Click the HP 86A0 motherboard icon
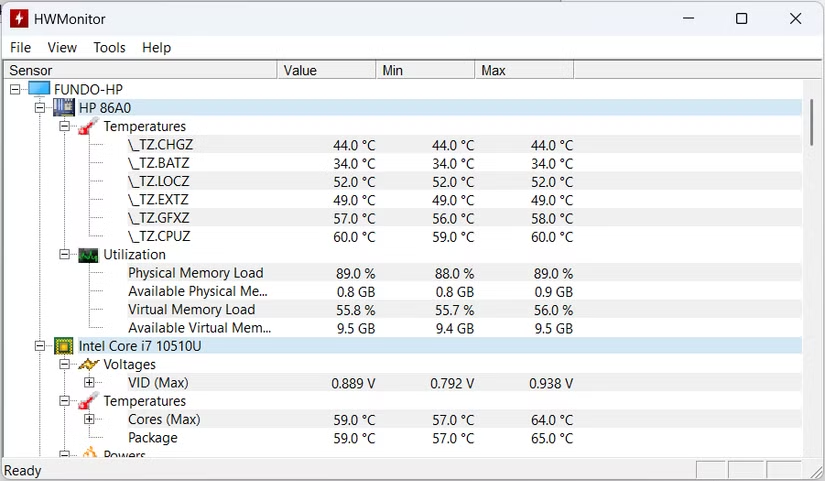This screenshot has width=825, height=481. [x=64, y=108]
